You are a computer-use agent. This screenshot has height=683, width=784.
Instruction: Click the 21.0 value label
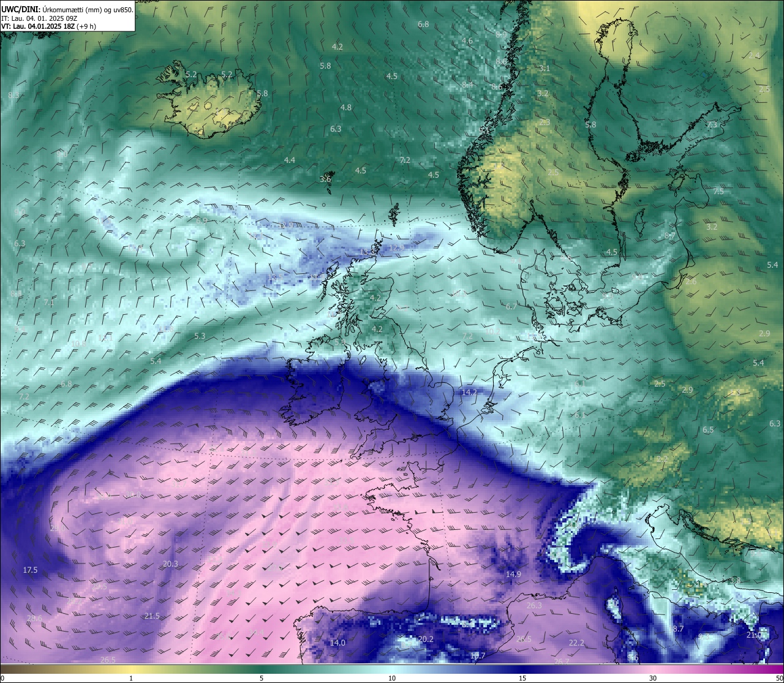pyautogui.click(x=754, y=635)
